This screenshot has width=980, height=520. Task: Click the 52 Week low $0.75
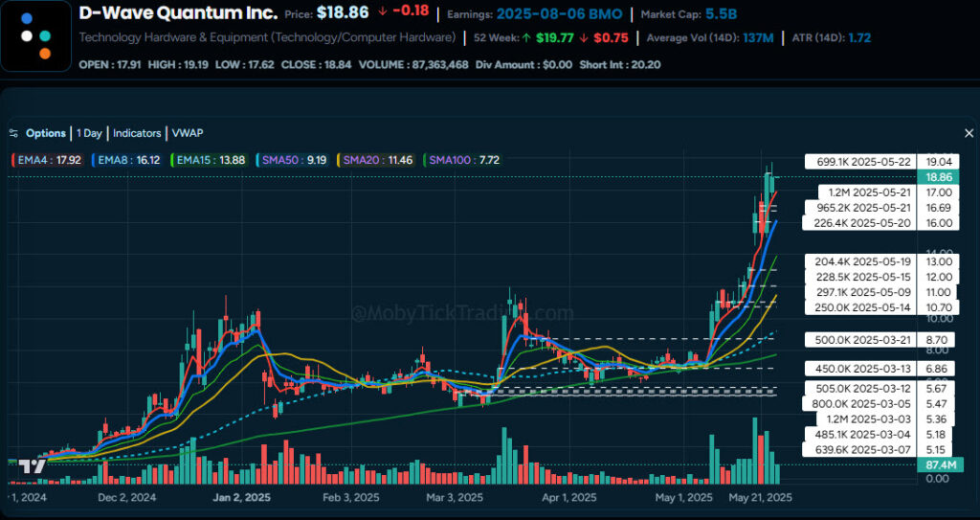611,38
